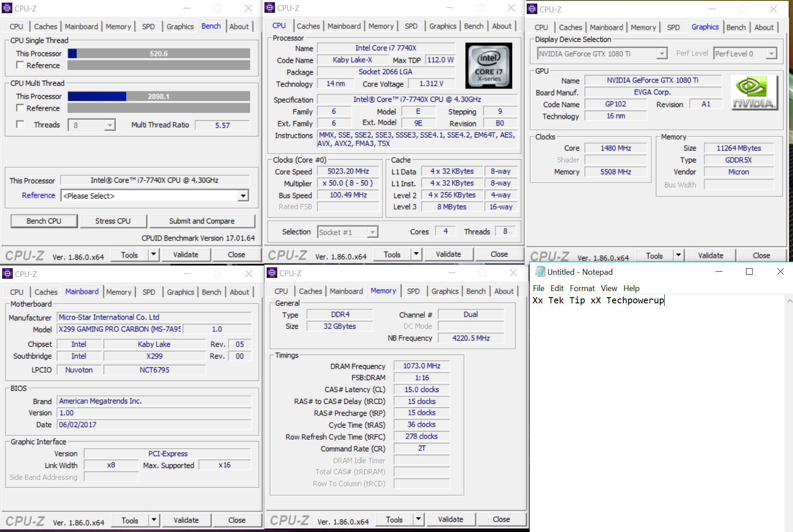Open Tools dropdown arrow in Graphics window
Screen dimensions: 793x532
pos(678,255)
